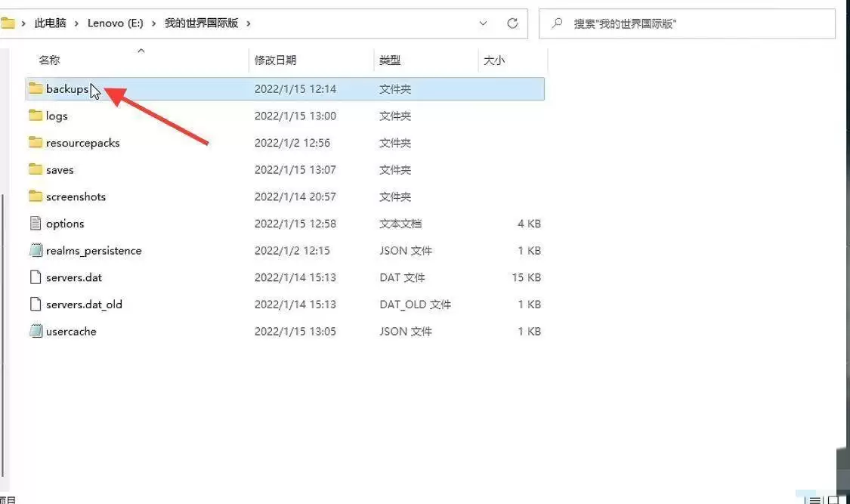Click the logs folder icon

click(x=36, y=116)
